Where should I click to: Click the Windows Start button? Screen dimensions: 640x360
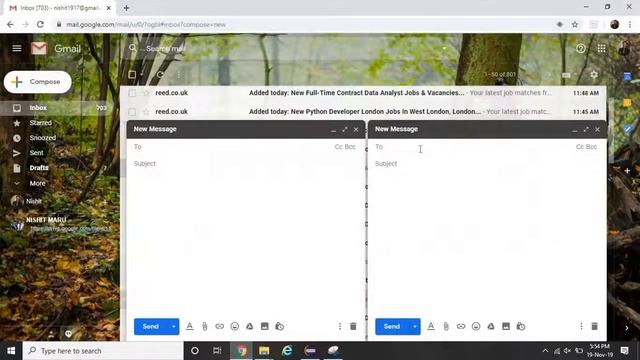click(x=11, y=351)
